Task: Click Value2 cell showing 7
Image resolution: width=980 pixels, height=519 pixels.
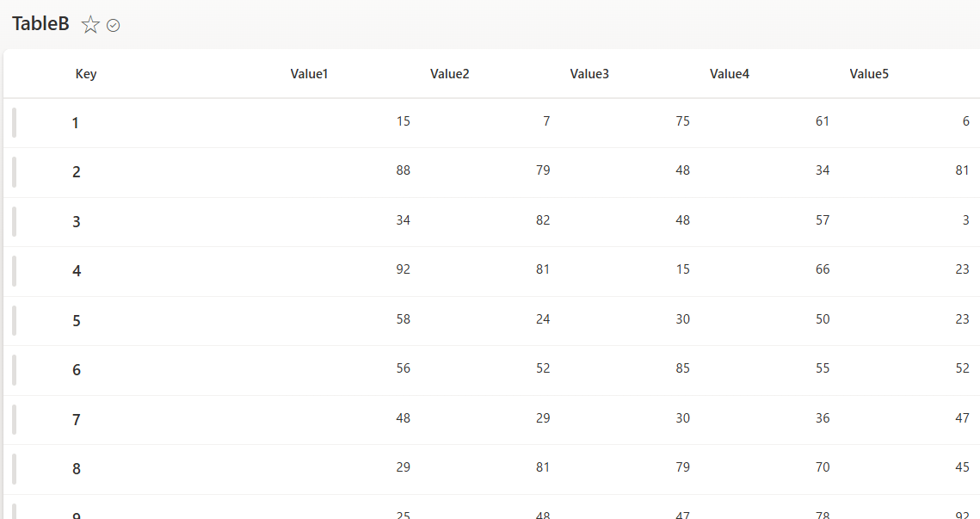Action: coord(546,121)
